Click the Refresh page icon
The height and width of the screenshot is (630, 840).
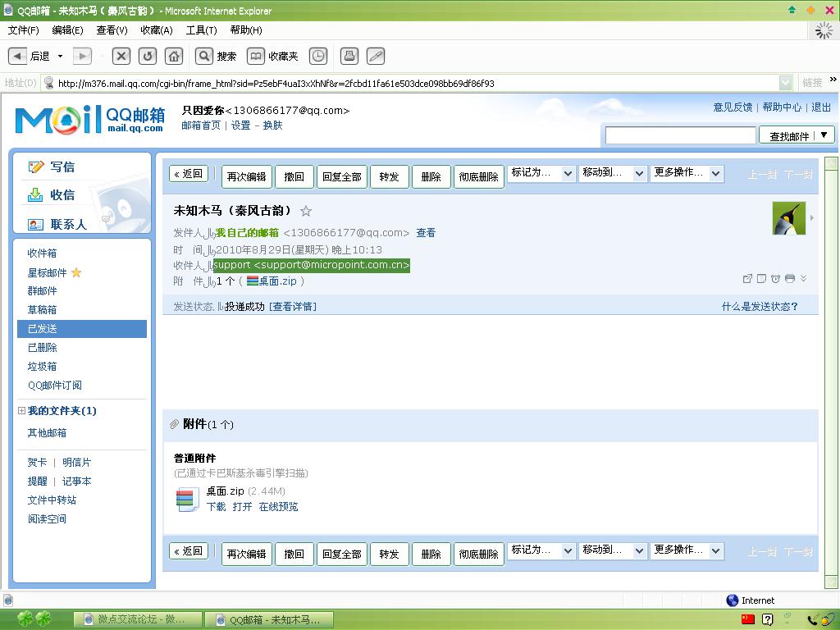point(148,56)
